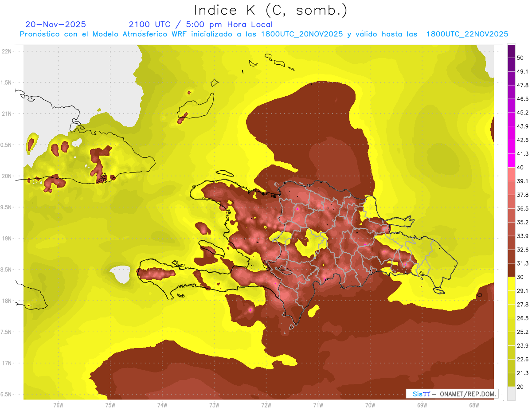Click the colorbar value label '45.2'
This screenshot has height=411, width=532.
coord(523,113)
